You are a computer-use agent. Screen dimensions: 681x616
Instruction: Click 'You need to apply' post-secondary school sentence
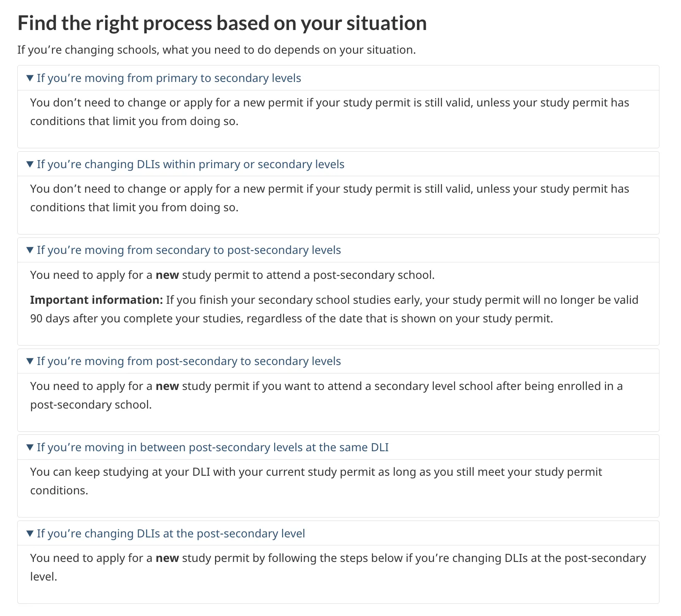(x=232, y=275)
